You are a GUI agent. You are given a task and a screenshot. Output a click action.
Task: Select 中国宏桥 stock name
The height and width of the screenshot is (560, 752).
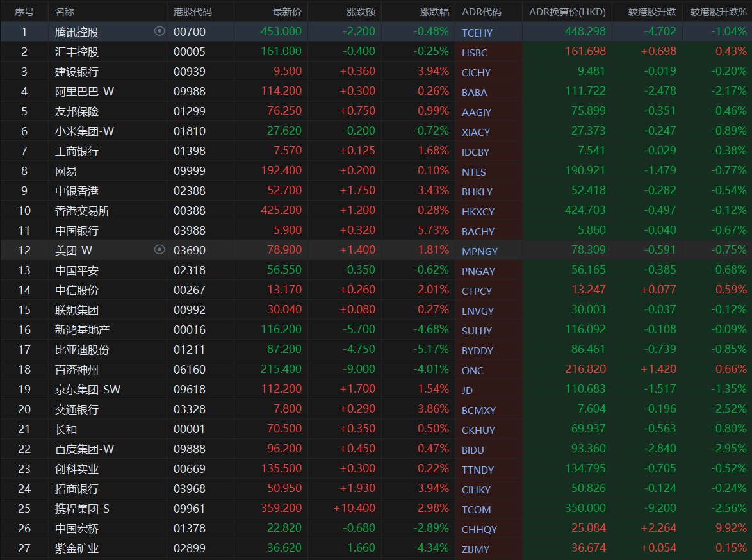click(x=77, y=529)
